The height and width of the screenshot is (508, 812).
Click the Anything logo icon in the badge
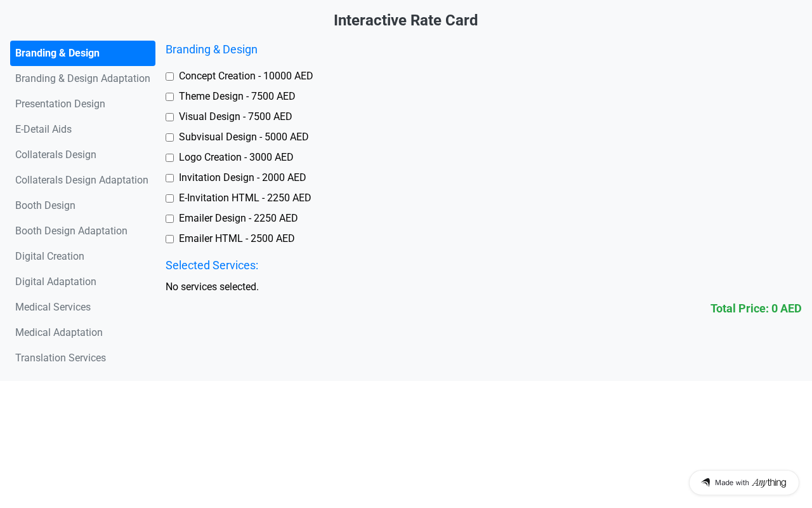point(705,483)
